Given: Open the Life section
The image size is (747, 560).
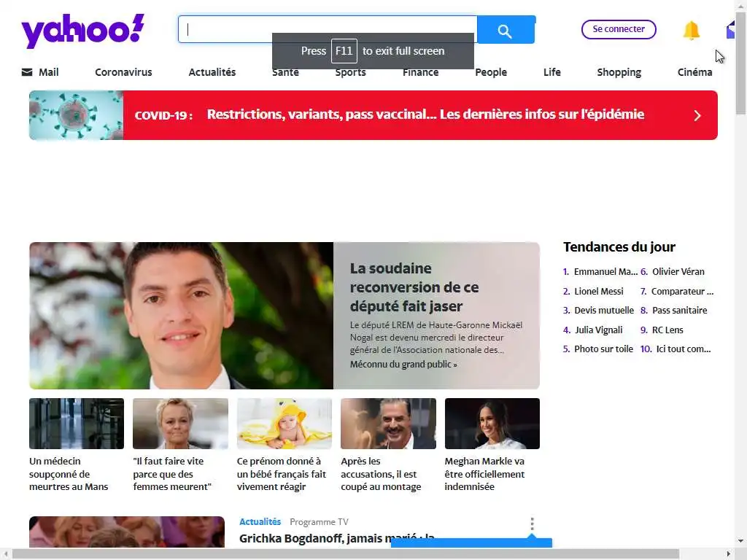Looking at the screenshot, I should click(551, 72).
